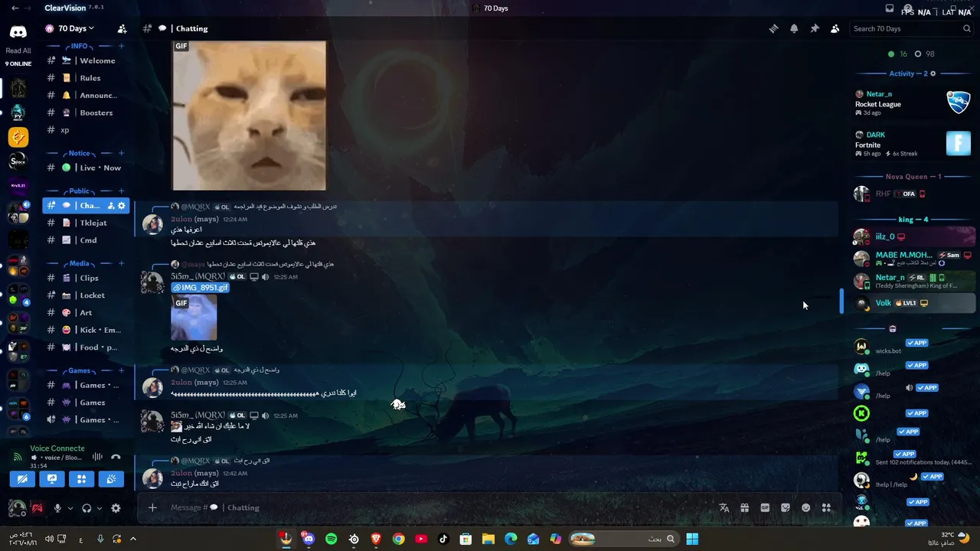Open soundboard in voice panel

click(x=111, y=479)
